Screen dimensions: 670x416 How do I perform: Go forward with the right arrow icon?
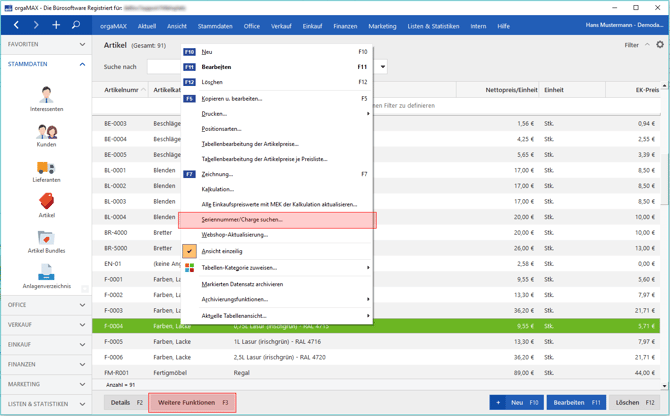[x=36, y=25]
